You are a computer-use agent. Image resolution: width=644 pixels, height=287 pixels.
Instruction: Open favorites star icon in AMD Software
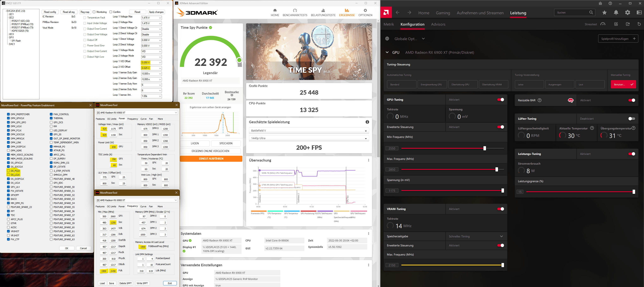point(604,12)
